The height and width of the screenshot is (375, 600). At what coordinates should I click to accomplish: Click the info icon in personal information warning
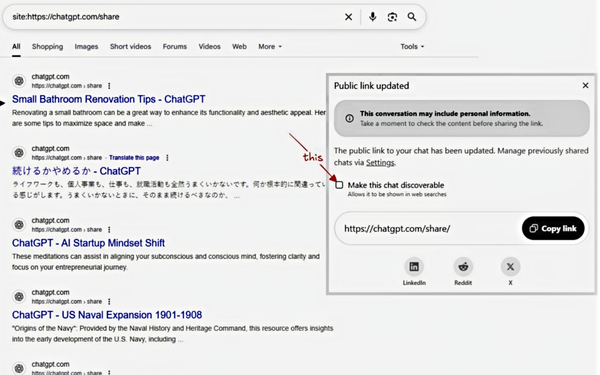[349, 118]
